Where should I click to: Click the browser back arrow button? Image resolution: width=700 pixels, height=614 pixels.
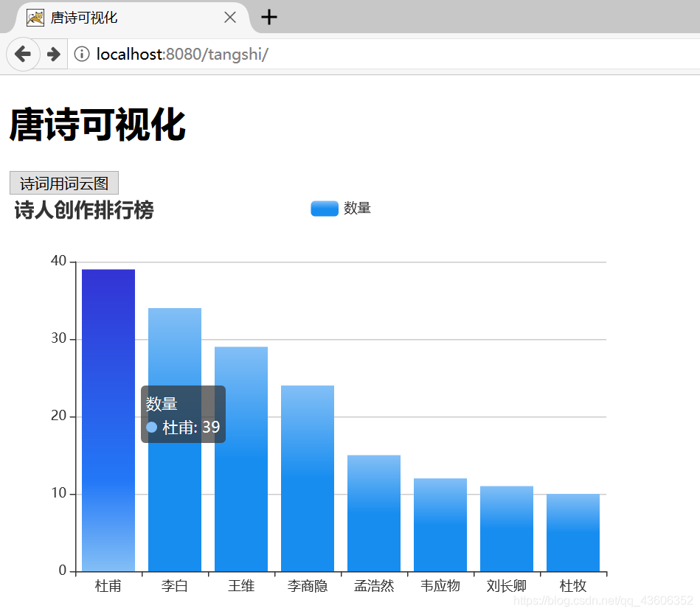click(x=22, y=54)
